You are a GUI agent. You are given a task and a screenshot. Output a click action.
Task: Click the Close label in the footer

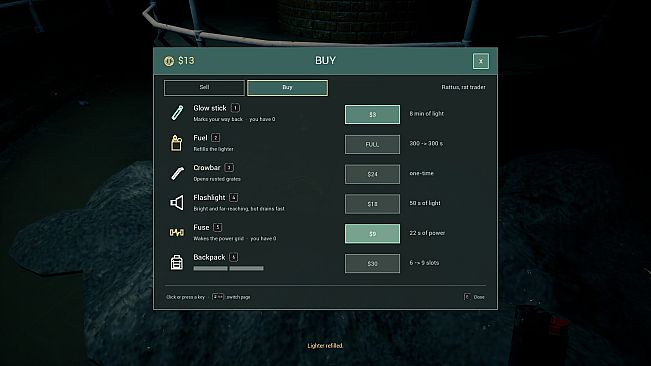[479, 297]
